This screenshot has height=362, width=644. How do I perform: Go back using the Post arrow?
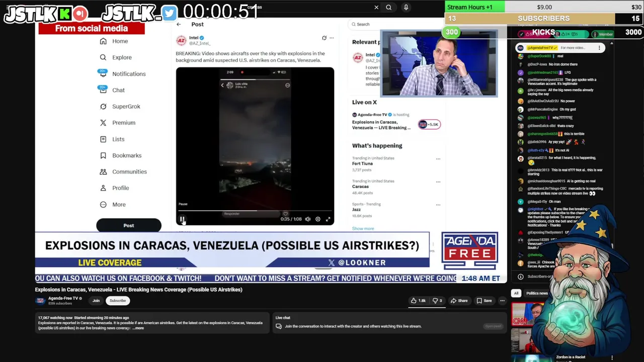pos(179,24)
